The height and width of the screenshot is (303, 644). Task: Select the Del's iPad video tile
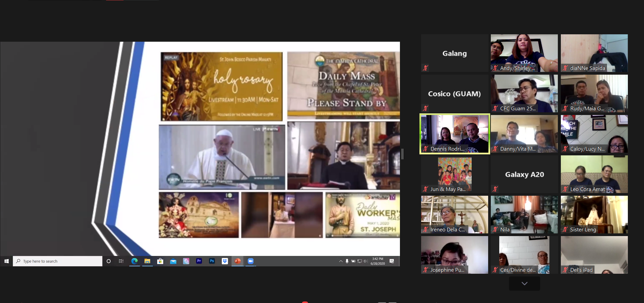click(594, 255)
